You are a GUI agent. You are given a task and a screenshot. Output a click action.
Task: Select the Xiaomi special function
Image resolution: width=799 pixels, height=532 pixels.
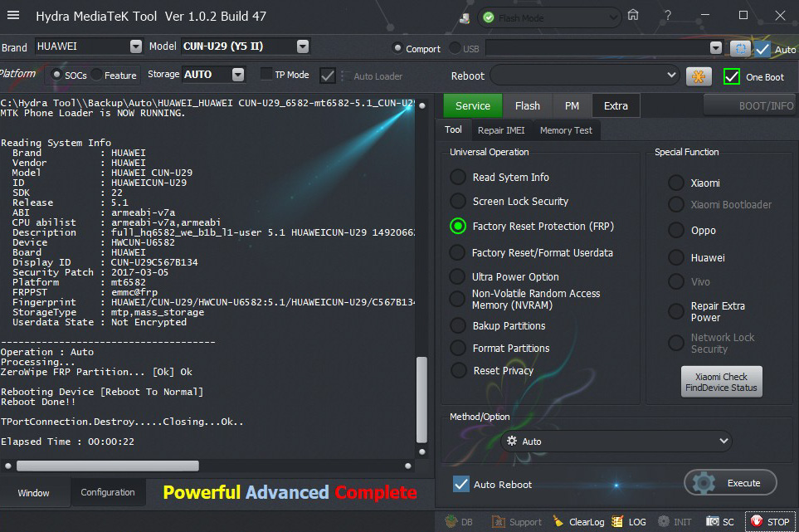click(x=675, y=183)
